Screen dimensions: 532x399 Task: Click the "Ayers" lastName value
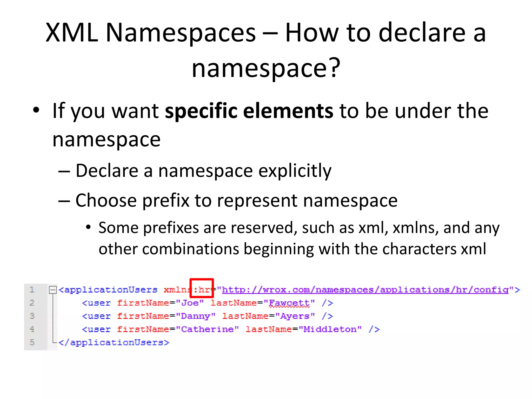[295, 316]
